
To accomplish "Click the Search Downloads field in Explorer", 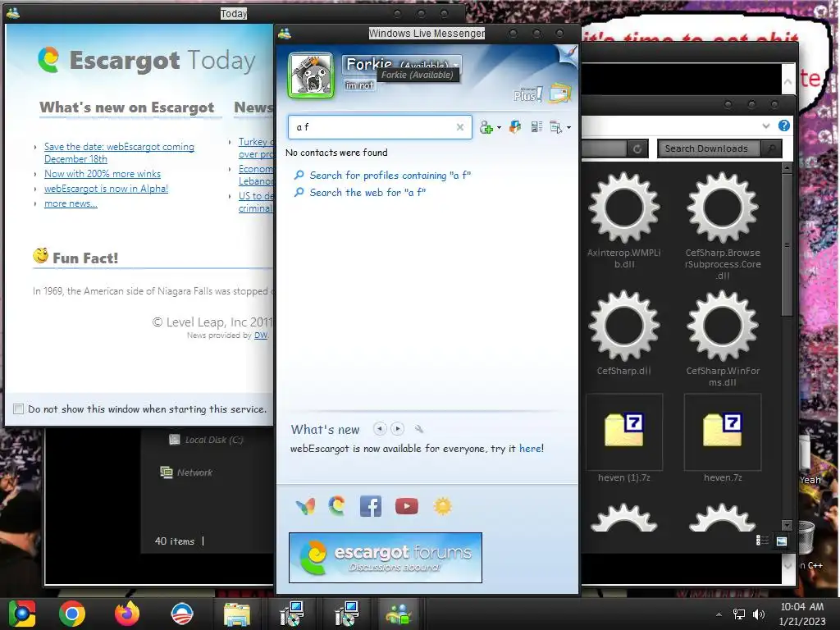I will (710, 148).
